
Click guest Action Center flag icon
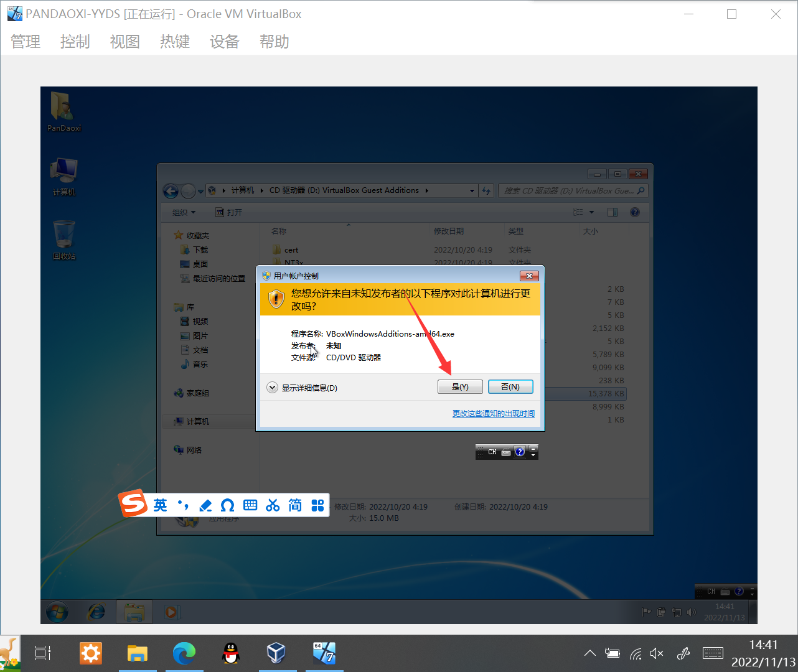pyautogui.click(x=647, y=612)
